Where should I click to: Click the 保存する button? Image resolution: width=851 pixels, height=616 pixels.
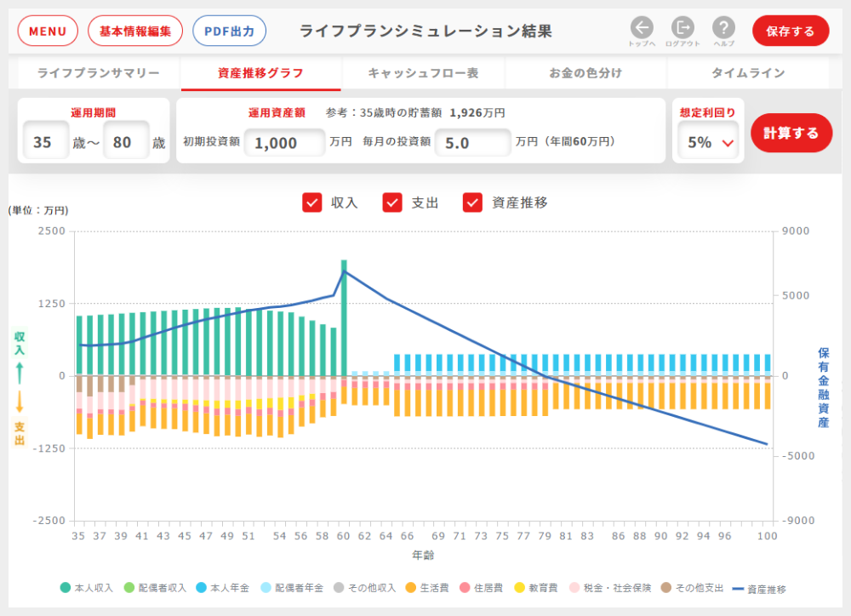click(790, 31)
